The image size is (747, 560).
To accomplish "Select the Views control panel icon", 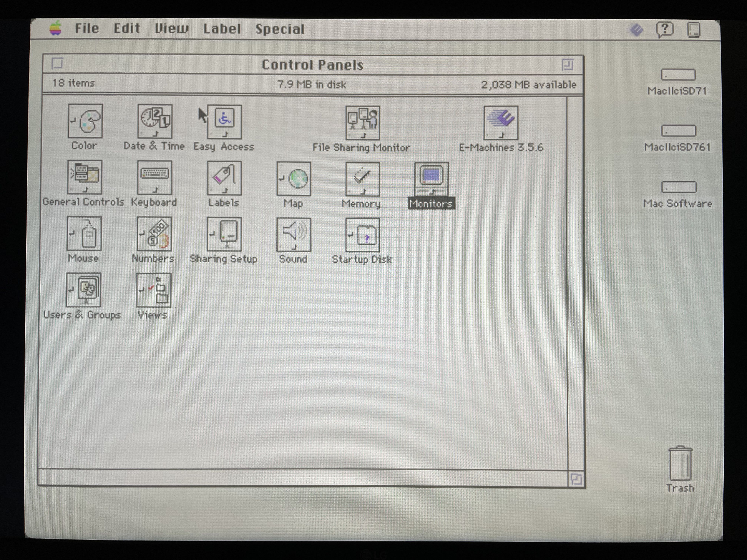I will [x=154, y=290].
